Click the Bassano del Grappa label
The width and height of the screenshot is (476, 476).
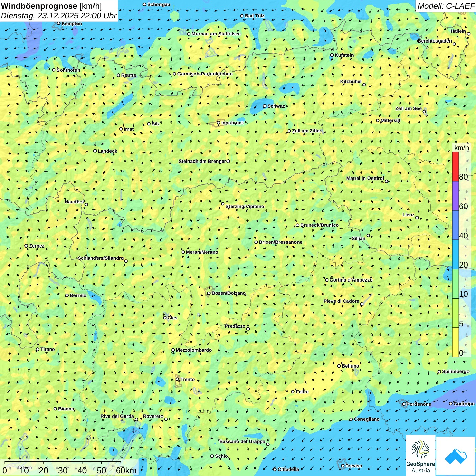tap(242, 441)
